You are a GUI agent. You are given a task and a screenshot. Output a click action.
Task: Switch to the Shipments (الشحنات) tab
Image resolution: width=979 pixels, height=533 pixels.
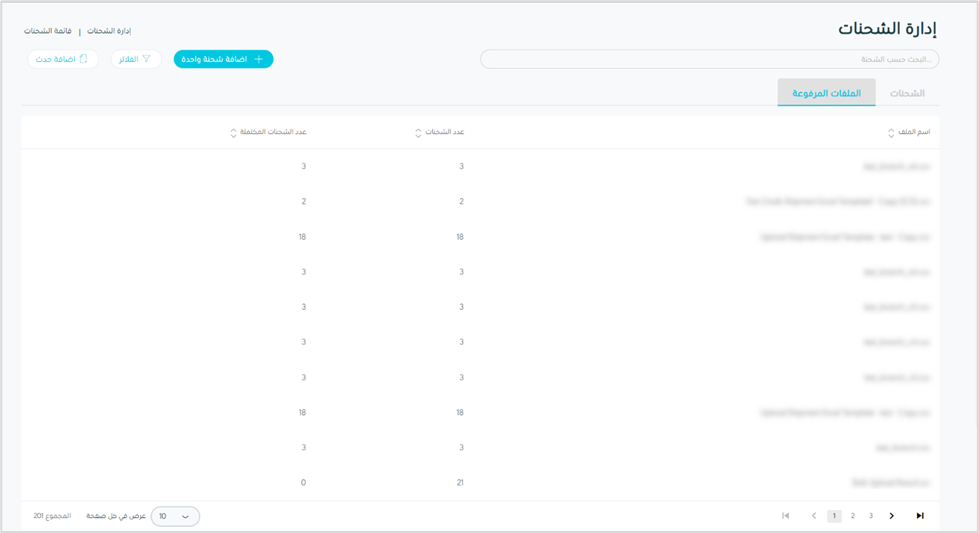click(907, 93)
